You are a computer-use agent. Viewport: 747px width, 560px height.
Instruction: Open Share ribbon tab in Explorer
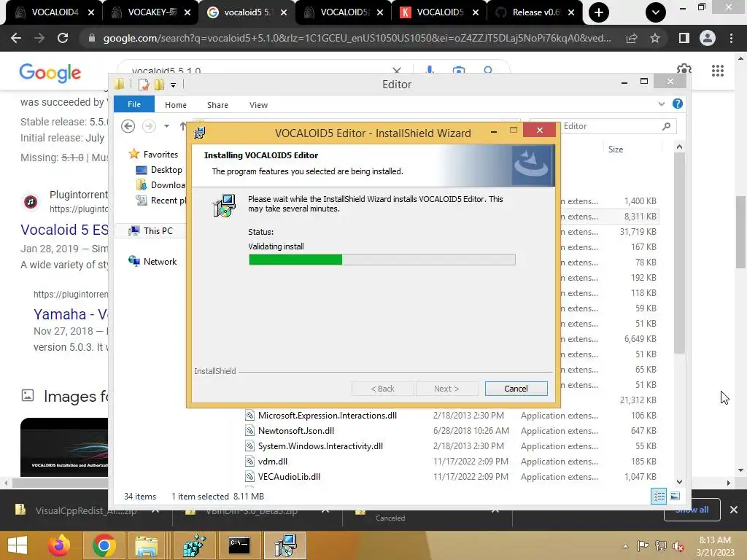coord(217,105)
